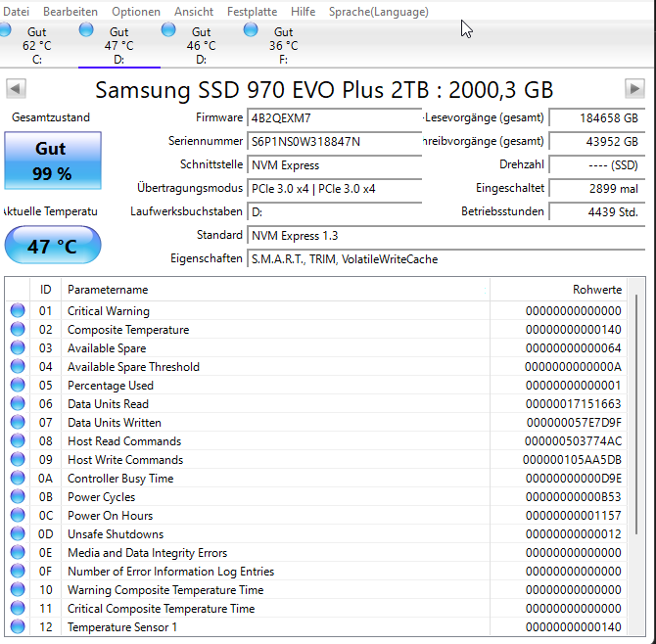Click the Eingeschaltet value 2899 mal
Viewport: 656px width, 644px height.
[x=597, y=189]
